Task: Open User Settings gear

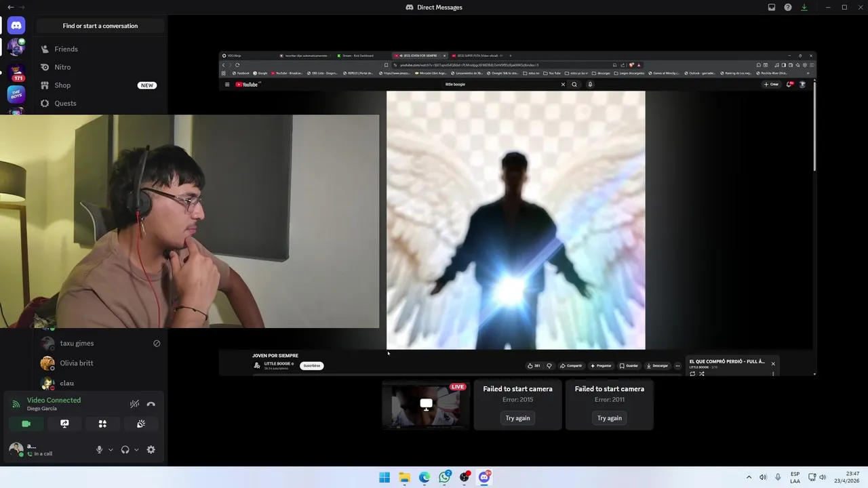Action: [x=151, y=449]
